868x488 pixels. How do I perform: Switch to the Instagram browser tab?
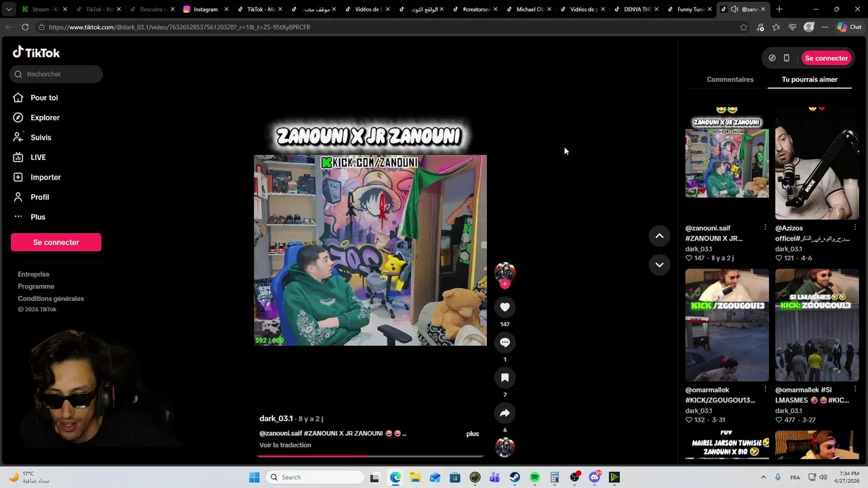205,9
